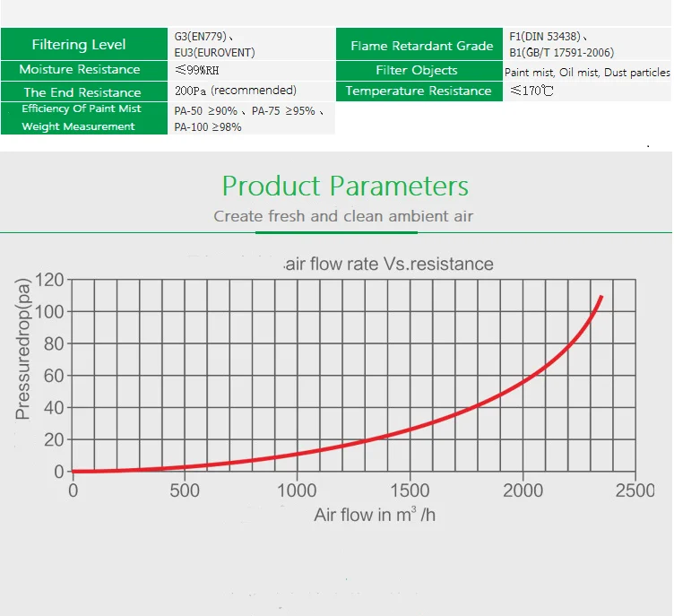Image resolution: width=674 pixels, height=616 pixels.
Task: Click the '60' y-axis tick label
Action: coord(54,376)
